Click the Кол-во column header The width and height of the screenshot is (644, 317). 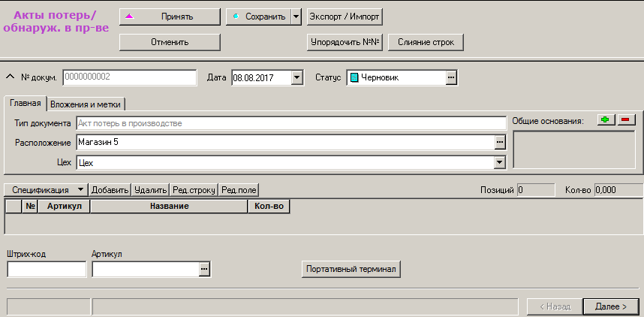point(269,206)
